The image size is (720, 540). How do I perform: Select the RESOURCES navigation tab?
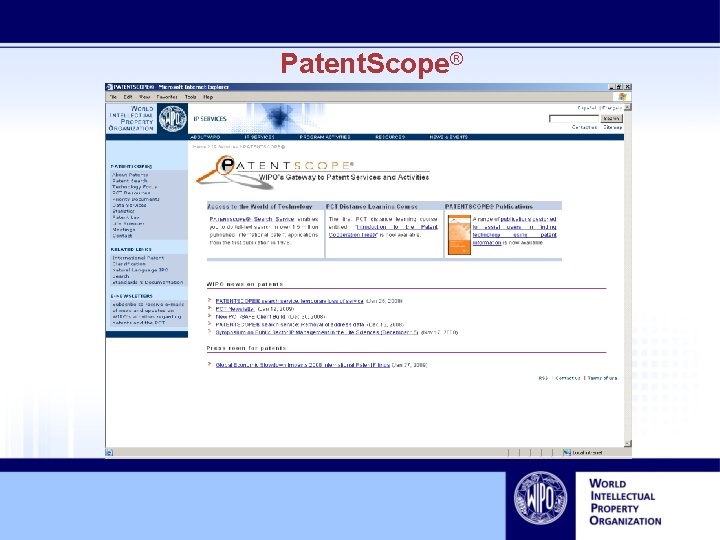pos(390,137)
